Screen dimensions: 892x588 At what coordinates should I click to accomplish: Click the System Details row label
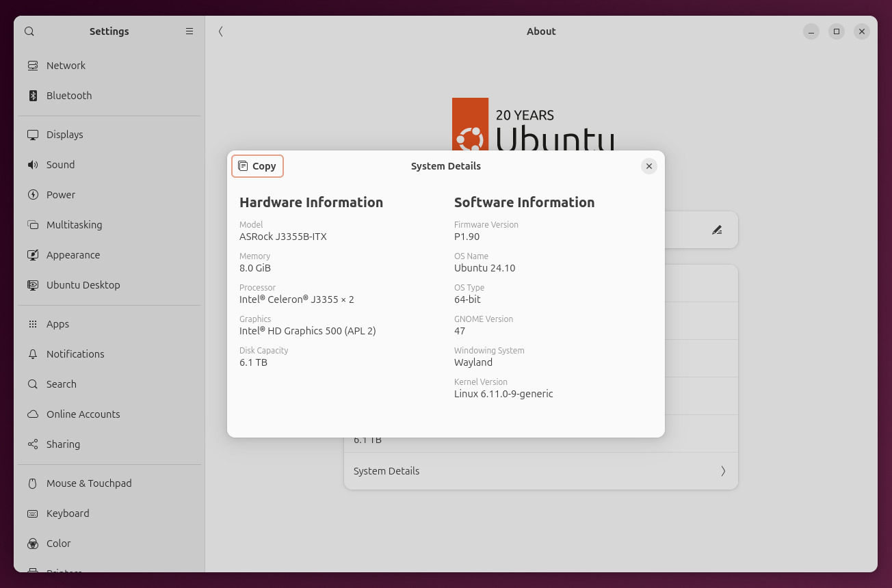point(386,471)
